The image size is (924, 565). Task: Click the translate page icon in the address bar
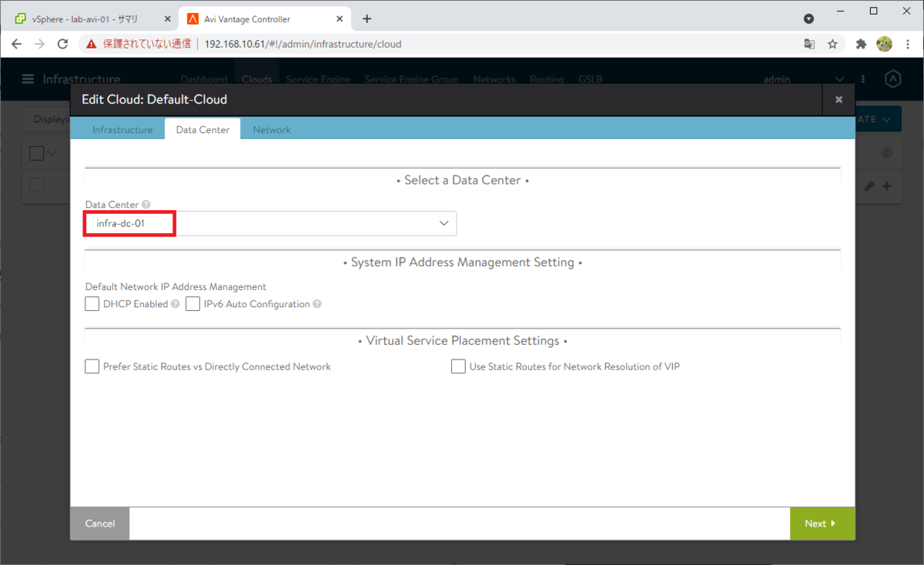click(x=809, y=44)
